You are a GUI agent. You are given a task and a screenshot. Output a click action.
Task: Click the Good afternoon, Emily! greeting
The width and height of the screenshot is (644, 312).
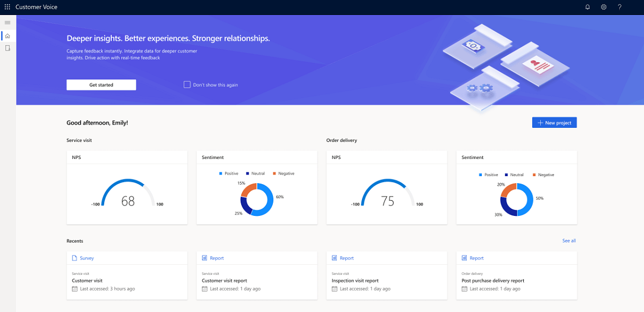click(97, 123)
